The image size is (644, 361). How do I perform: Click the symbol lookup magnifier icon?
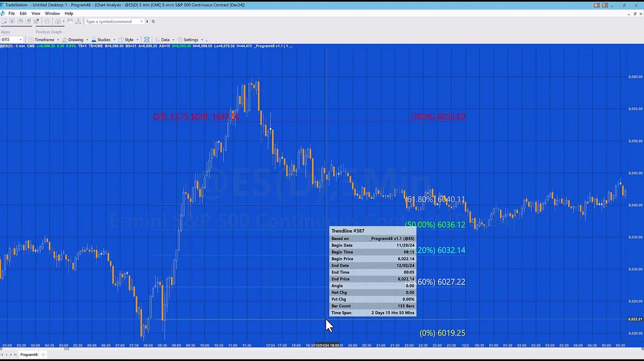(153, 22)
